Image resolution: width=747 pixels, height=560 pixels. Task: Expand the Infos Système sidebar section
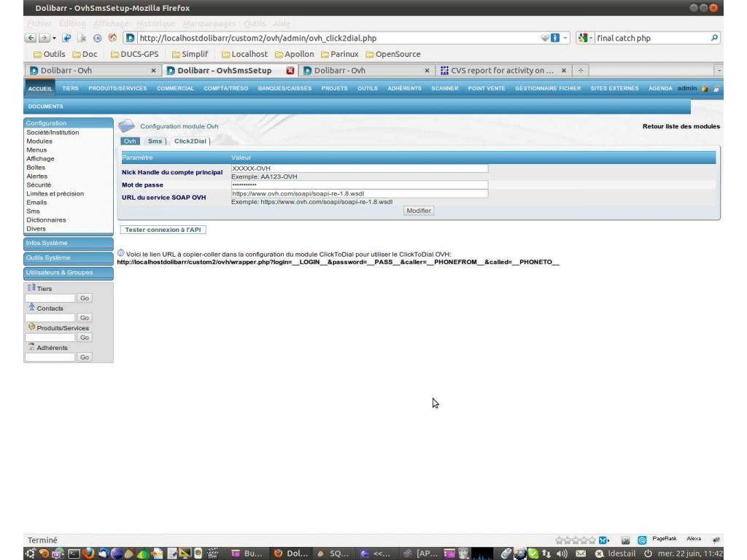click(x=68, y=243)
